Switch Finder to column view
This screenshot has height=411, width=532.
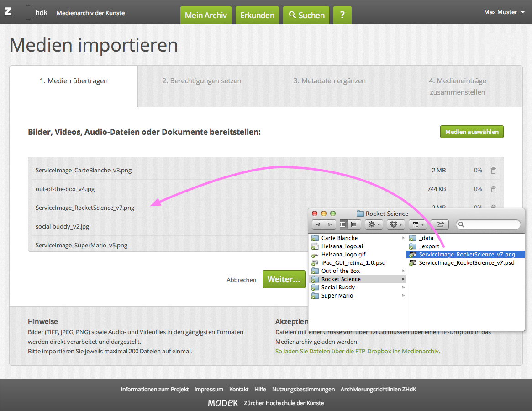point(343,224)
